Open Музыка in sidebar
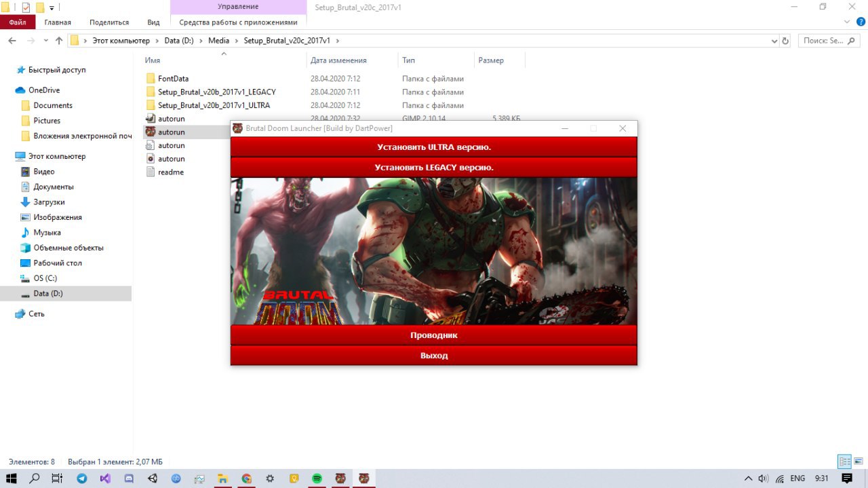Screen dimensions: 868x488 (x=47, y=233)
